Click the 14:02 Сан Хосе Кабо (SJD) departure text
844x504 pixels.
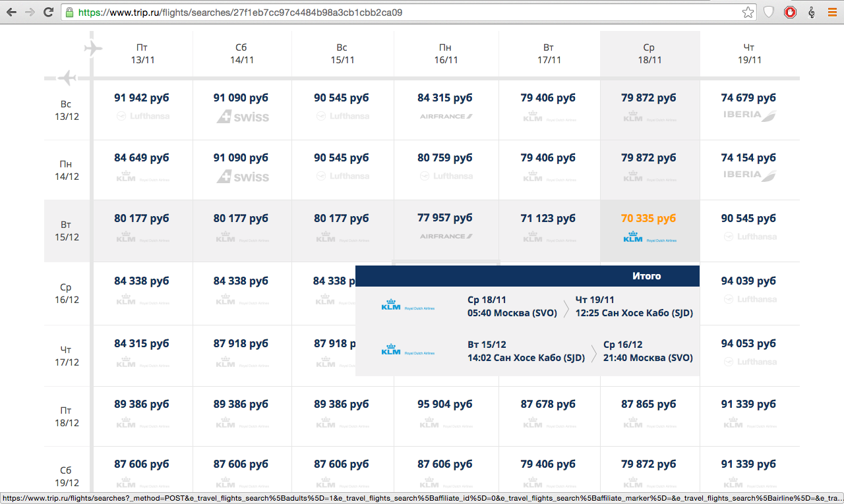526,358
